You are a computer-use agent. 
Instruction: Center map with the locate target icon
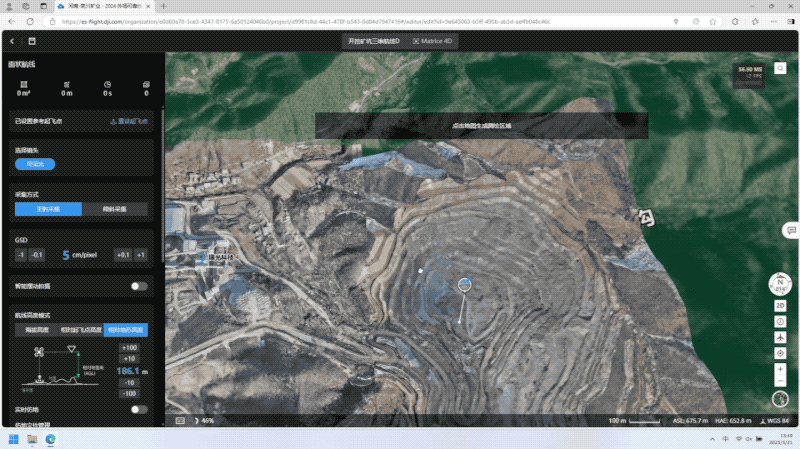[x=780, y=353]
